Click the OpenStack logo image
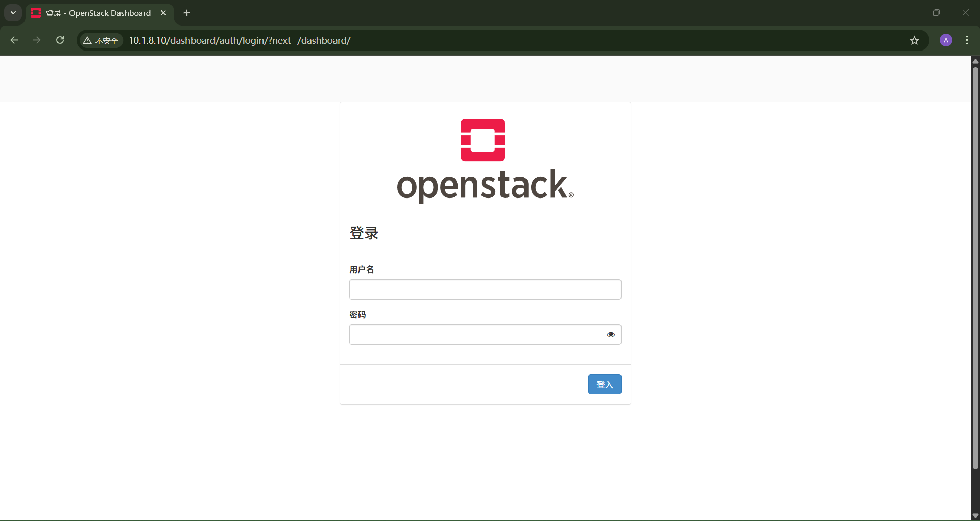This screenshot has width=980, height=521. [485, 161]
